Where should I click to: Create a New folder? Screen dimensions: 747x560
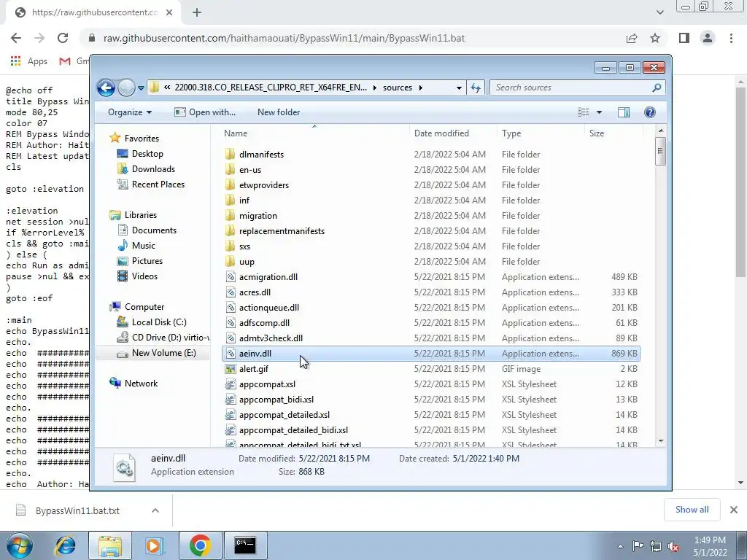pyautogui.click(x=279, y=112)
